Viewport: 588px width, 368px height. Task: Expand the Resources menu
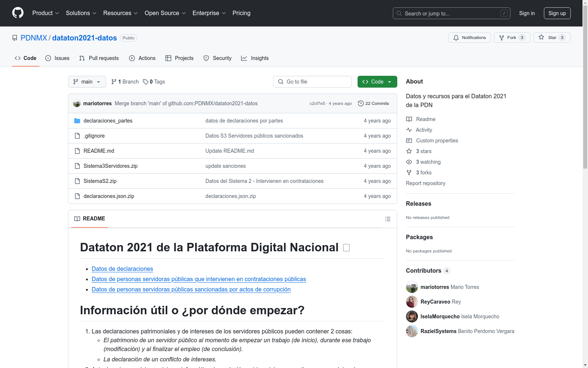click(121, 13)
